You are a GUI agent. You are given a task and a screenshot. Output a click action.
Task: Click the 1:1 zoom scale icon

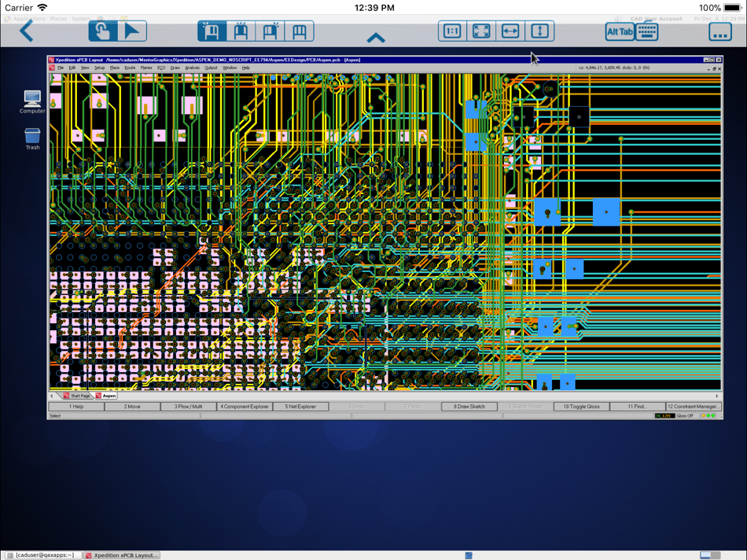coord(452,31)
